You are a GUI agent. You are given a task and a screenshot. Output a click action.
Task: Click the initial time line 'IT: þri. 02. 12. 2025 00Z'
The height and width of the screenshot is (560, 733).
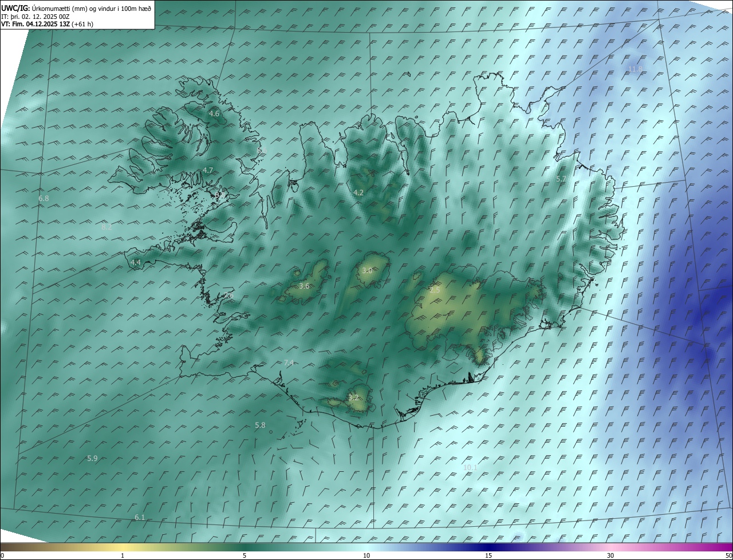pos(36,17)
